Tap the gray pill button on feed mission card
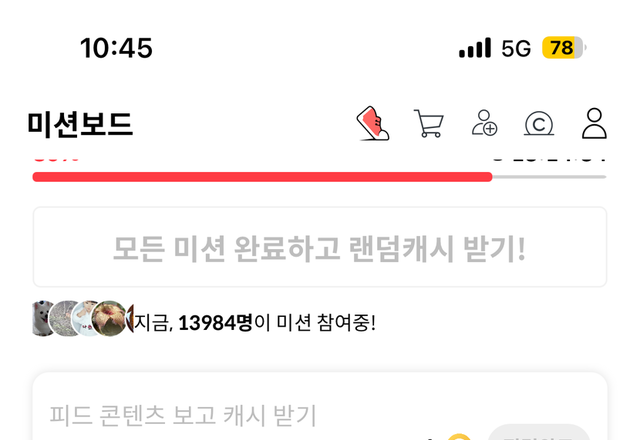The image size is (640, 440). [x=539, y=433]
